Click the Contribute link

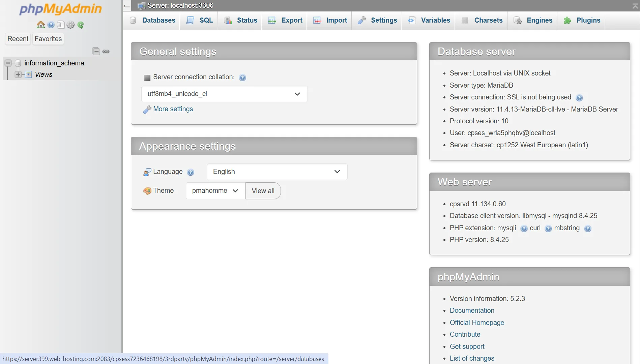click(465, 334)
